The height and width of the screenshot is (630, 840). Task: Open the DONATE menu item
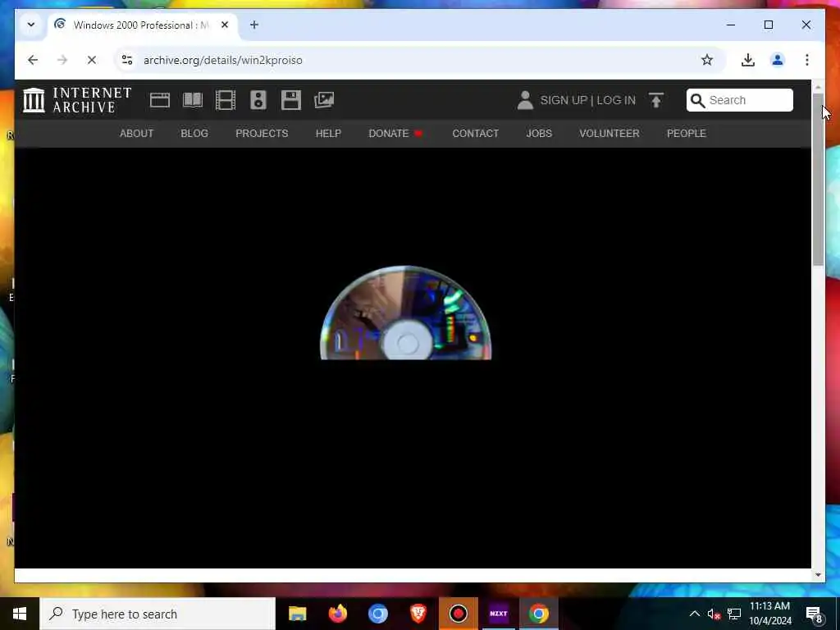point(396,134)
